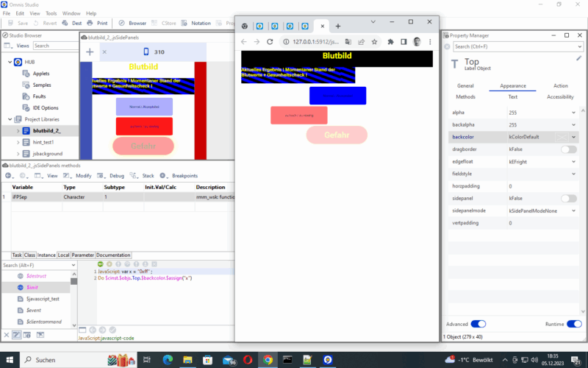Expand the hint_test1 library node
588x368 pixels.
tap(18, 142)
